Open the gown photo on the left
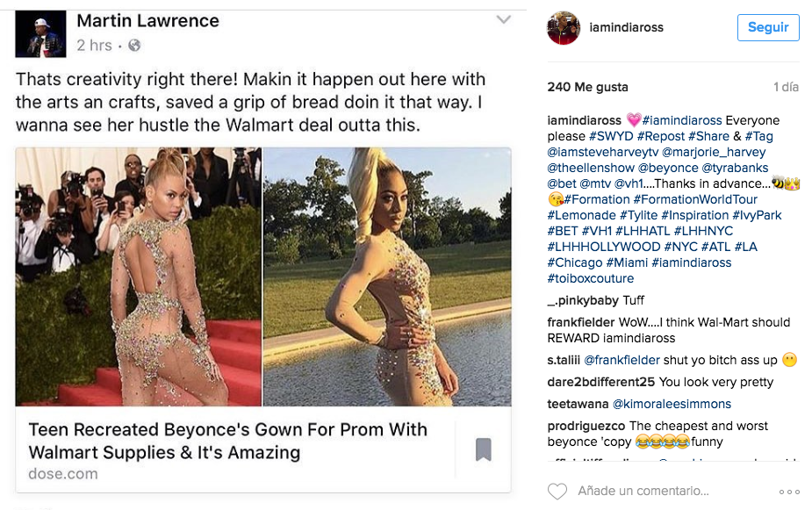This screenshot has width=812, height=510. (139, 277)
